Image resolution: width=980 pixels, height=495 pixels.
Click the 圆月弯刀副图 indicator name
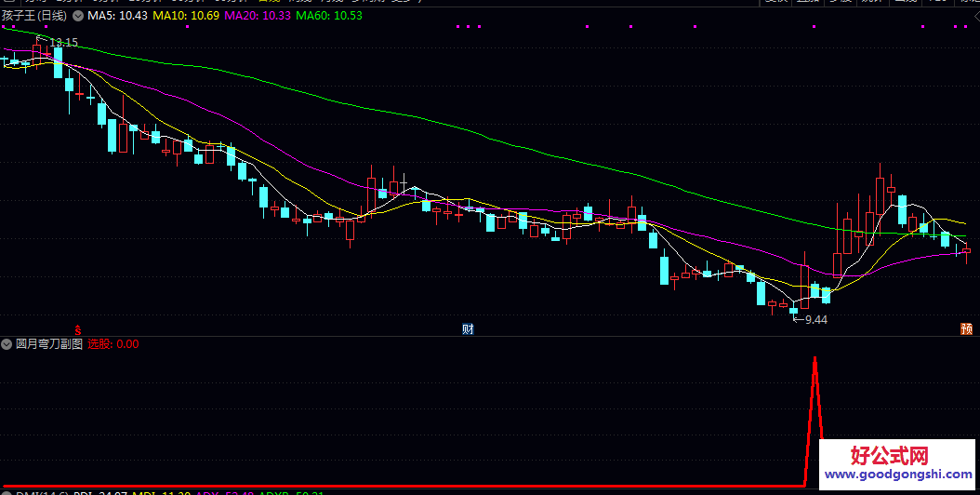pyautogui.click(x=49, y=343)
